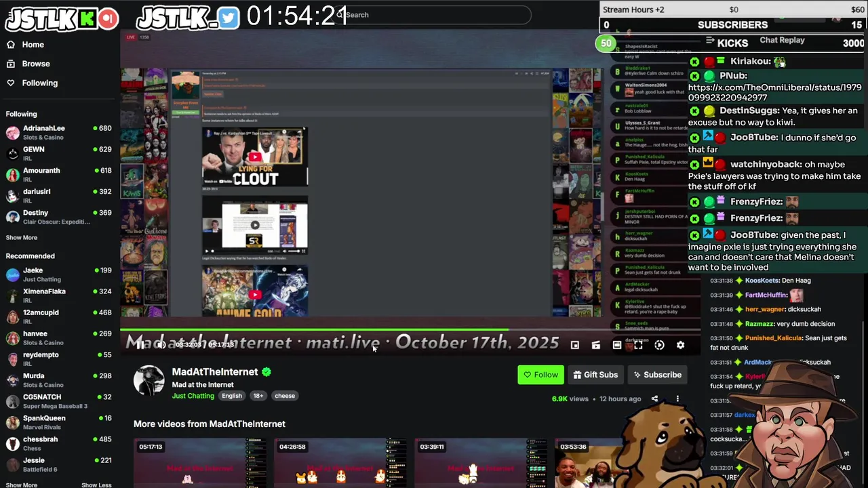Pause the video with the pause button
This screenshot has width=868, height=488.
(x=140, y=345)
